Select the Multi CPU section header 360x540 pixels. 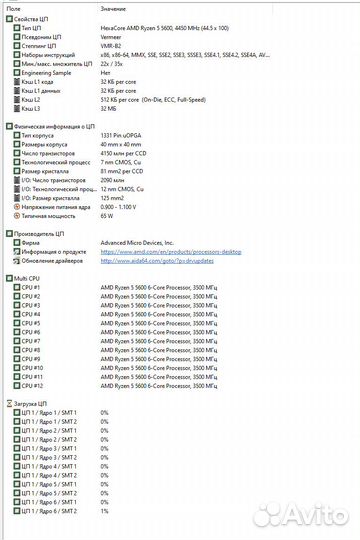pyautogui.click(x=23, y=279)
